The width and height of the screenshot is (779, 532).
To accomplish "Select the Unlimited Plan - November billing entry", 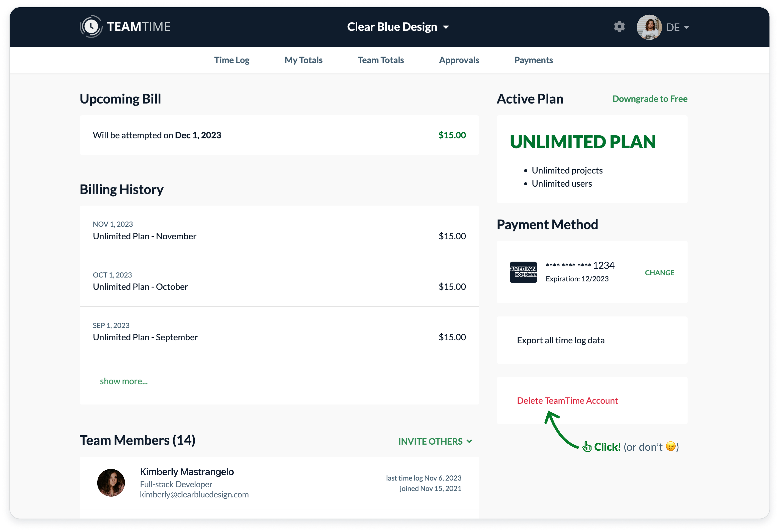I will [279, 231].
